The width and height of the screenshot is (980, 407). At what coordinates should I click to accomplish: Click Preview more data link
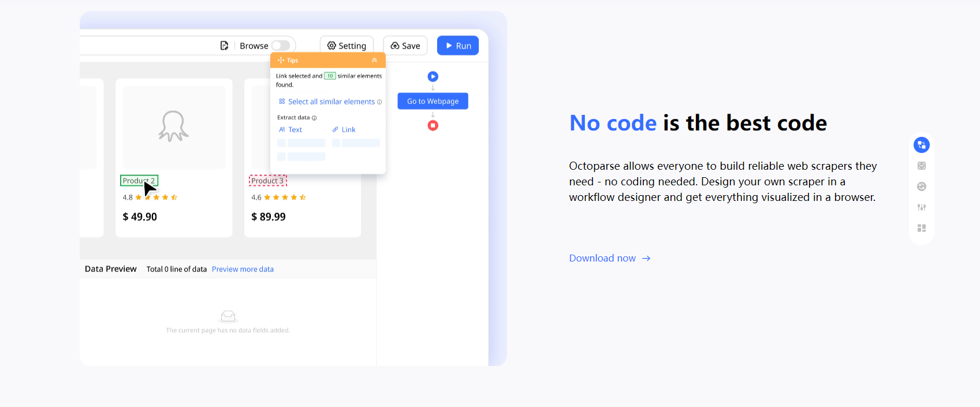pyautogui.click(x=243, y=269)
